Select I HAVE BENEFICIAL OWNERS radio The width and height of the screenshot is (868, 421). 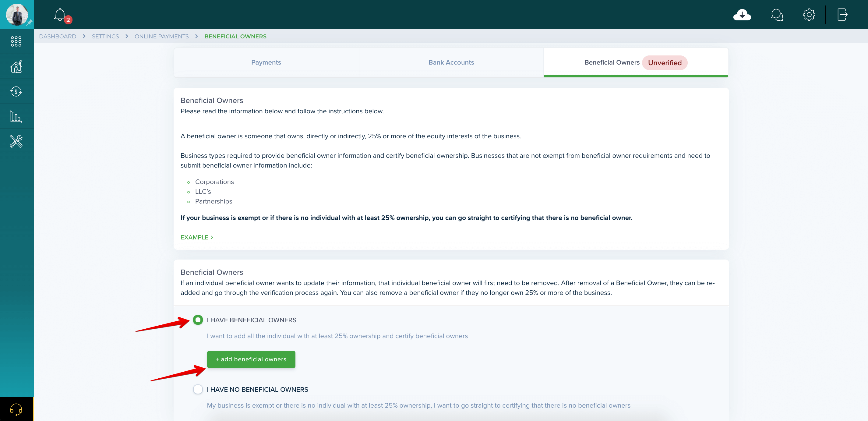(198, 320)
